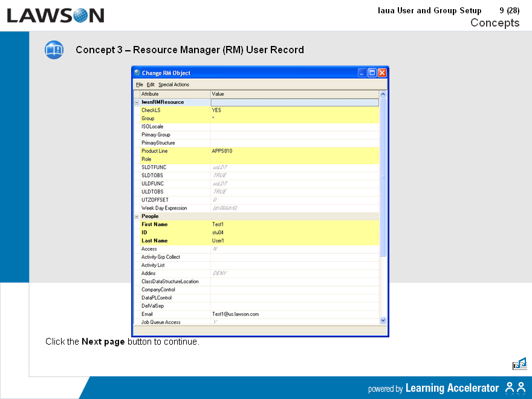Select the Activity Grp Collect attribute

(x=160, y=257)
